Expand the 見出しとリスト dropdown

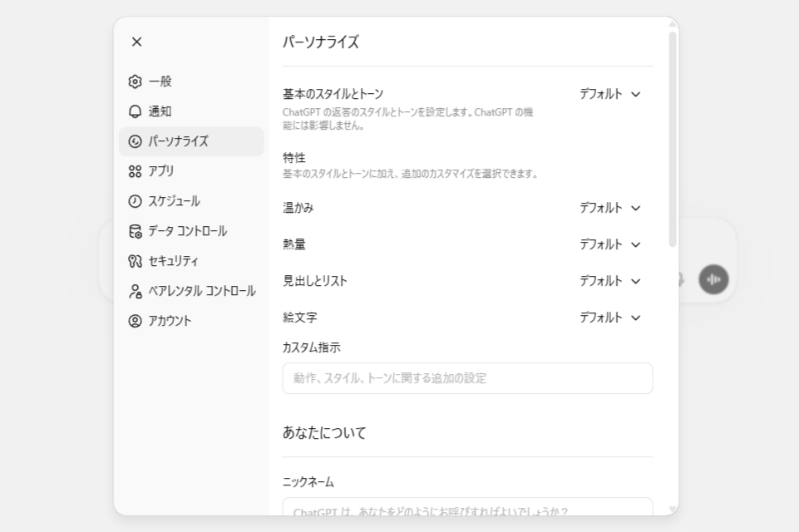pos(611,281)
